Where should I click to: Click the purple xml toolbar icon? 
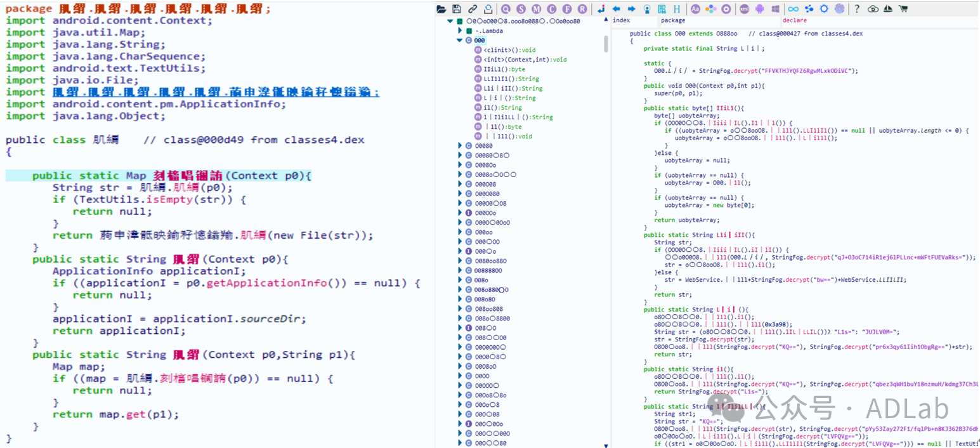tap(744, 9)
